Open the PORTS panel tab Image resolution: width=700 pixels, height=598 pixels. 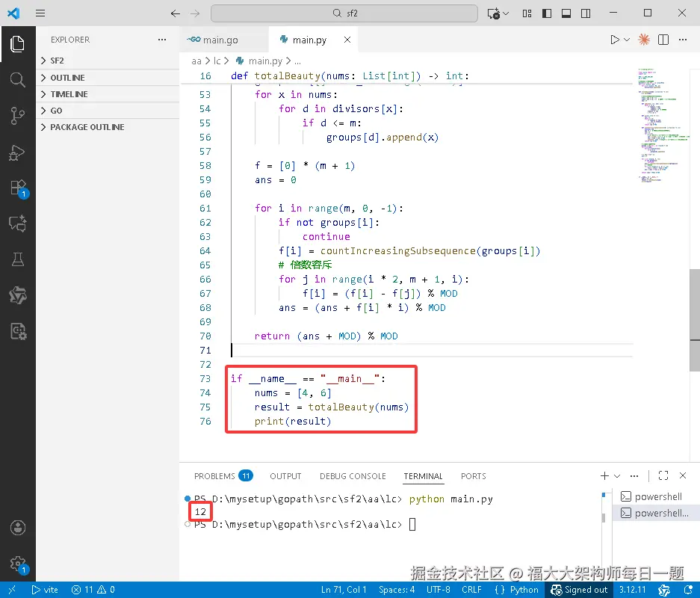(473, 476)
